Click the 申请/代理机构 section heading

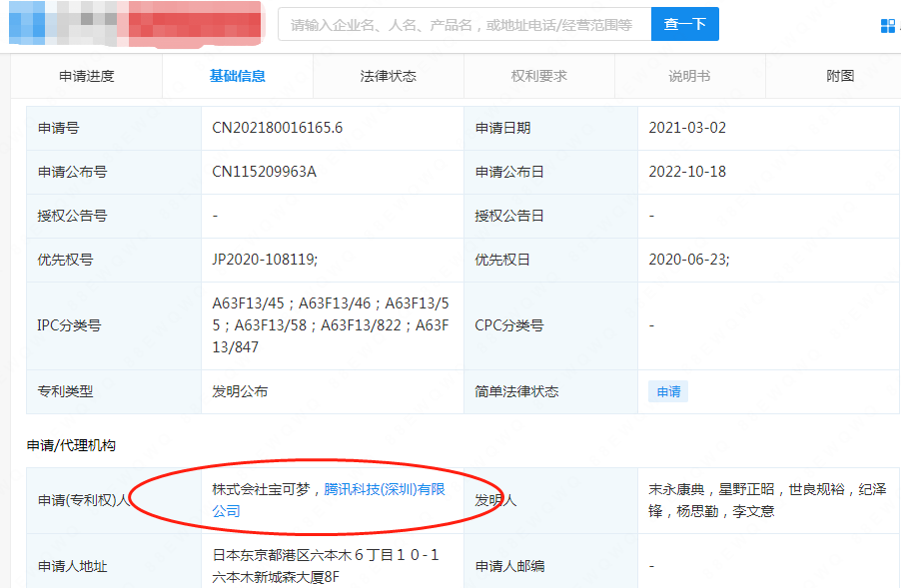pyautogui.click(x=71, y=445)
